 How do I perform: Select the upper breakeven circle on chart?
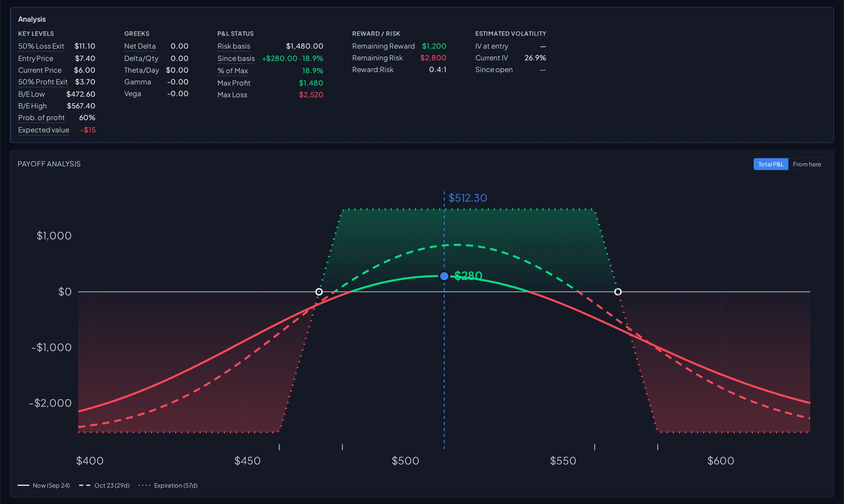(618, 292)
